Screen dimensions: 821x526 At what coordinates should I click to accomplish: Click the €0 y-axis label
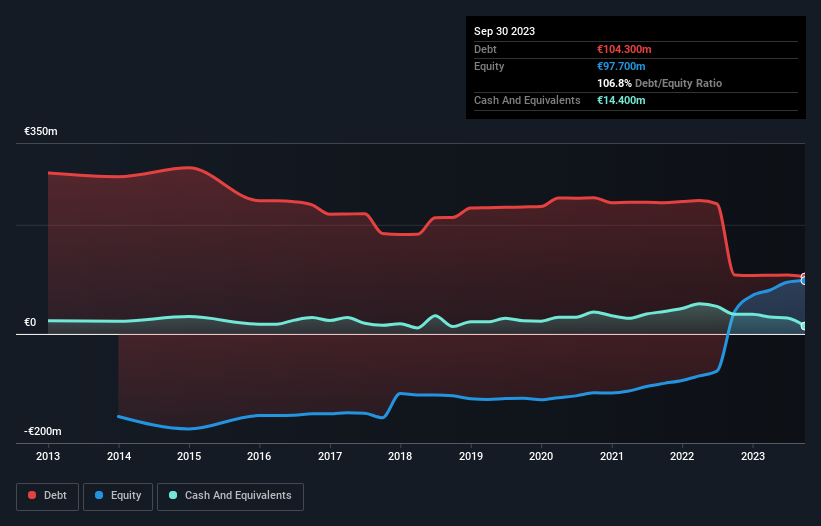point(30,322)
